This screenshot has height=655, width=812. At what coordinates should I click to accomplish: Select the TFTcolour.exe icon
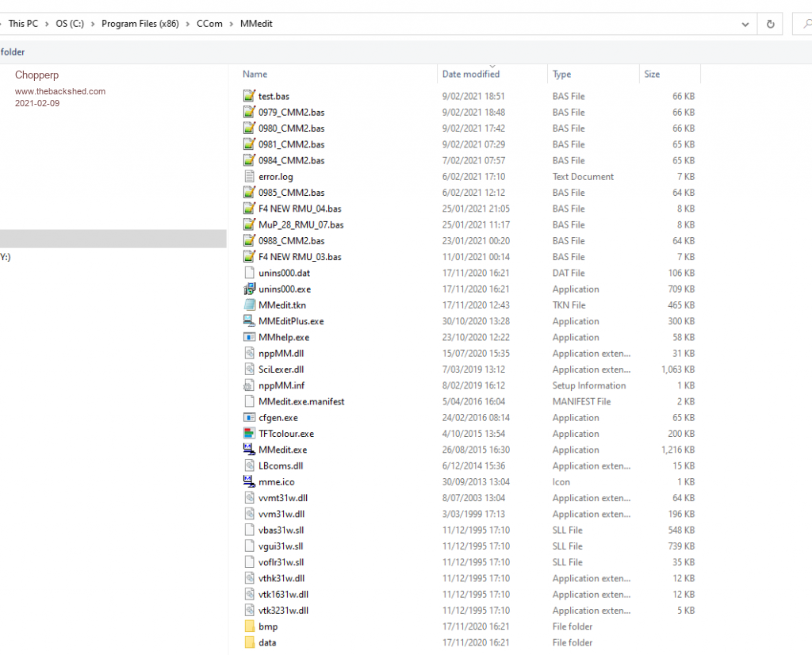coord(250,434)
